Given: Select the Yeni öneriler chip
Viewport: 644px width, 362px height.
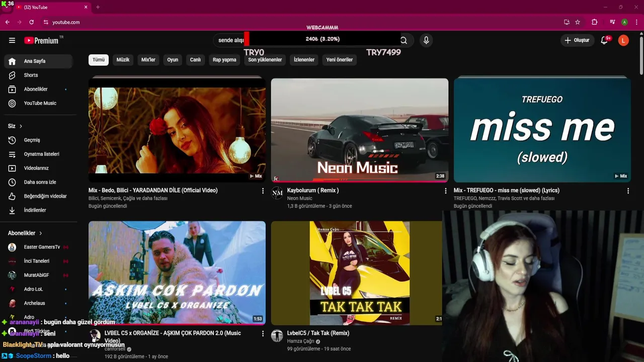Looking at the screenshot, I should [340, 59].
